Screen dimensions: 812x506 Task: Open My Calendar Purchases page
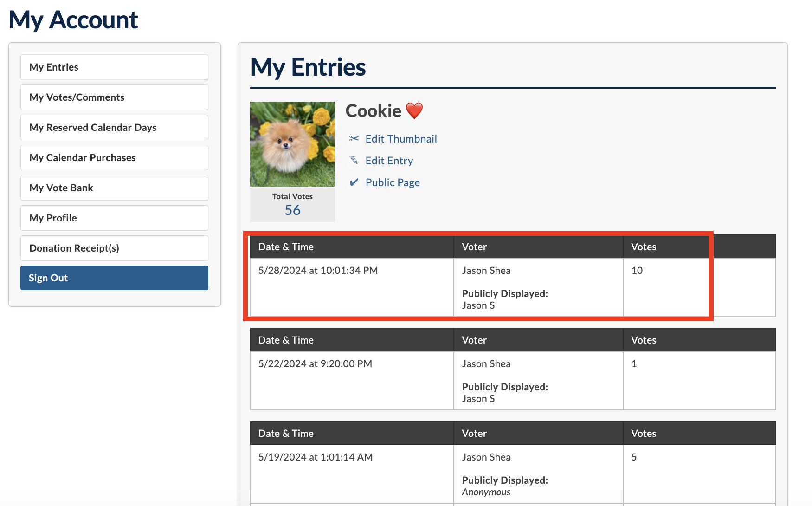tap(114, 158)
